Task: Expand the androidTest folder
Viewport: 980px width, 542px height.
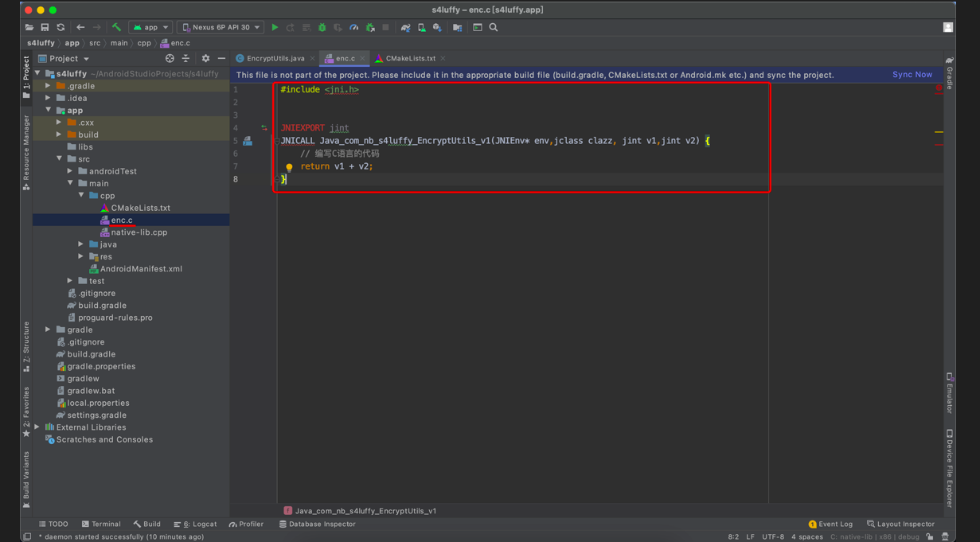Action: [70, 171]
